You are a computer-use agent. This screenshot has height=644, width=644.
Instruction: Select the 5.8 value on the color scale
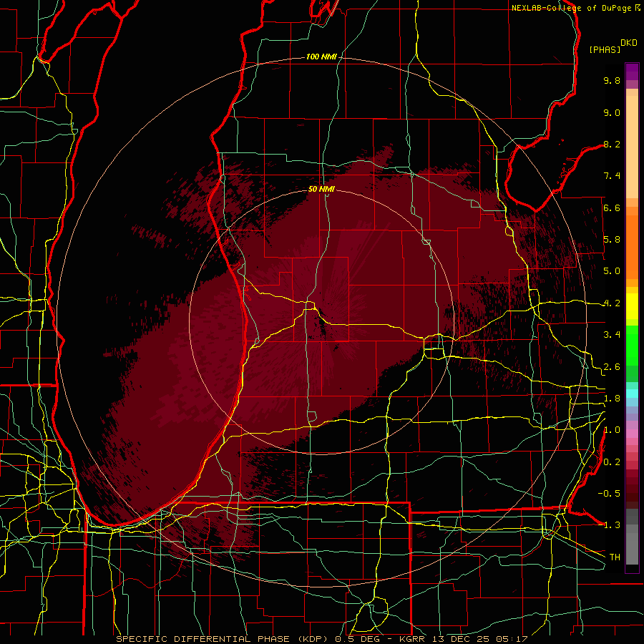pos(612,240)
